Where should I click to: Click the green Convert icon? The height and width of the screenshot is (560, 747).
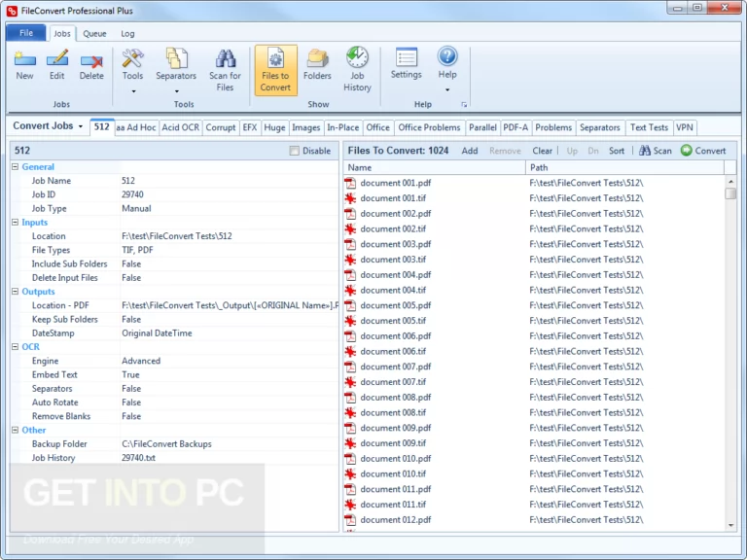[686, 151]
